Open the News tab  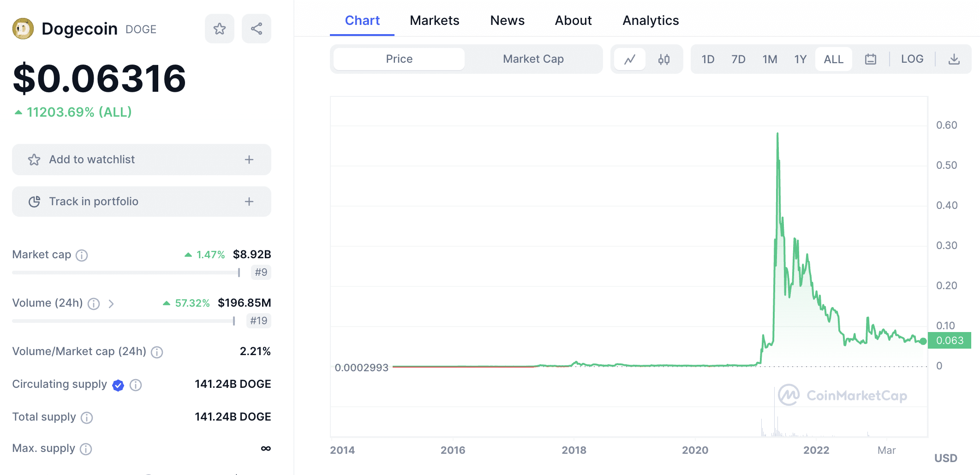pos(507,20)
